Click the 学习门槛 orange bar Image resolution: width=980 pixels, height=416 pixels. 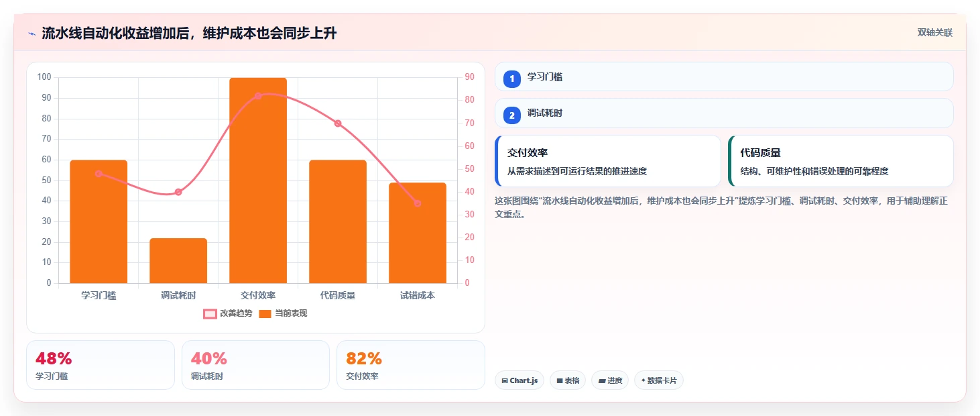[99, 221]
